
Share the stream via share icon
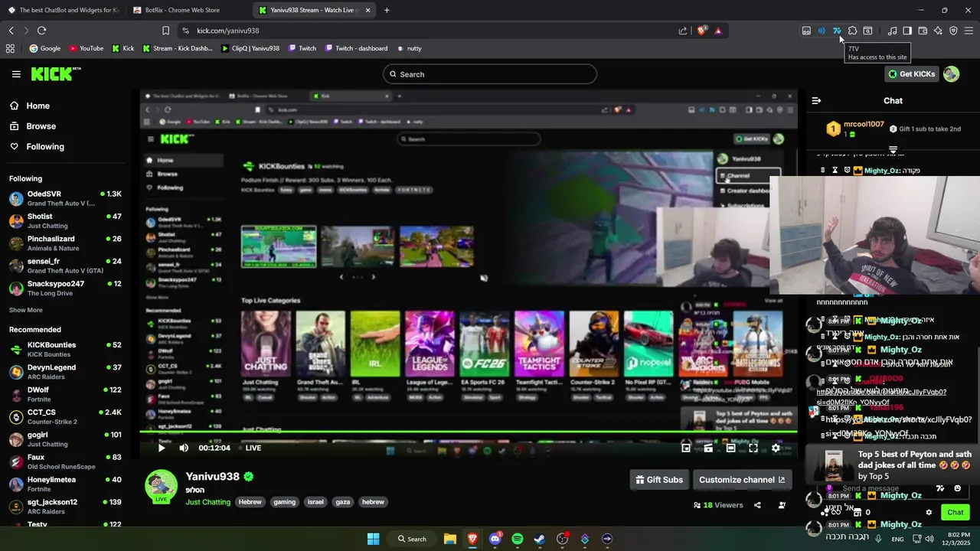(757, 505)
